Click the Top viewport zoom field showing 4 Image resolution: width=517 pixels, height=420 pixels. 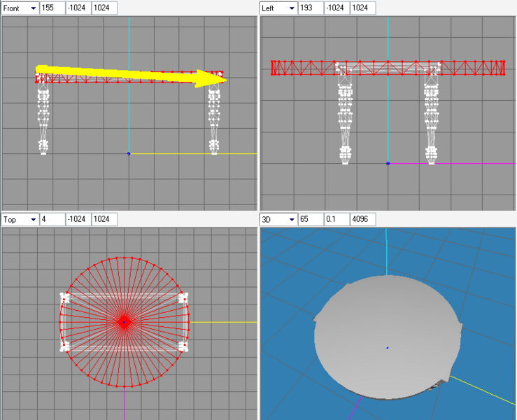(x=52, y=219)
